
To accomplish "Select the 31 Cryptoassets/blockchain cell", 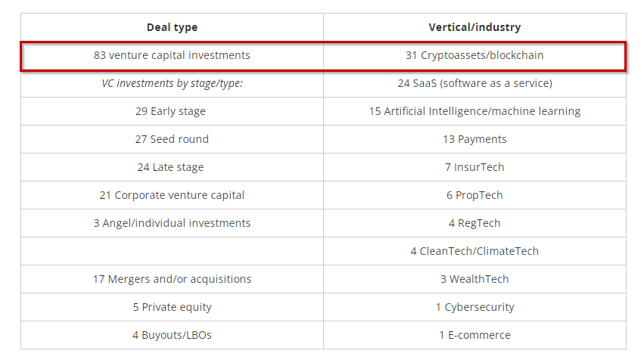I will pyautogui.click(x=474, y=55).
